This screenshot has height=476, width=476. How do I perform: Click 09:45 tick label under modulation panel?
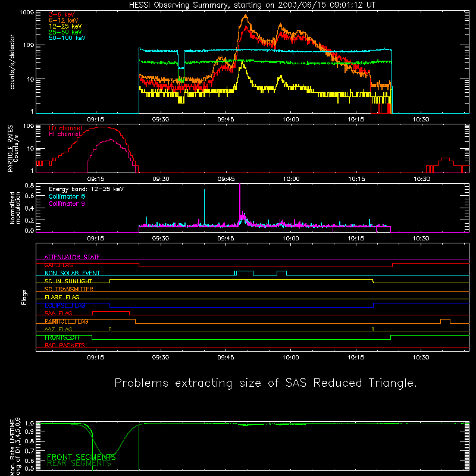[226, 239]
